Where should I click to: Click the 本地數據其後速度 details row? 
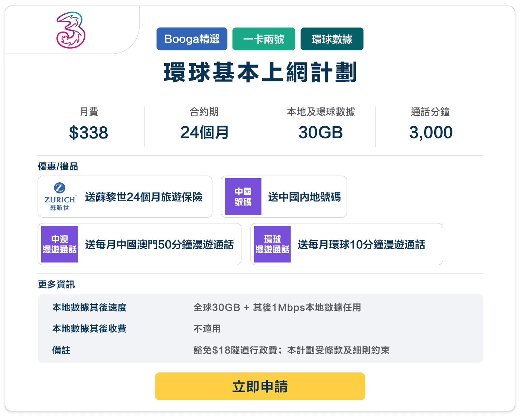click(260, 307)
